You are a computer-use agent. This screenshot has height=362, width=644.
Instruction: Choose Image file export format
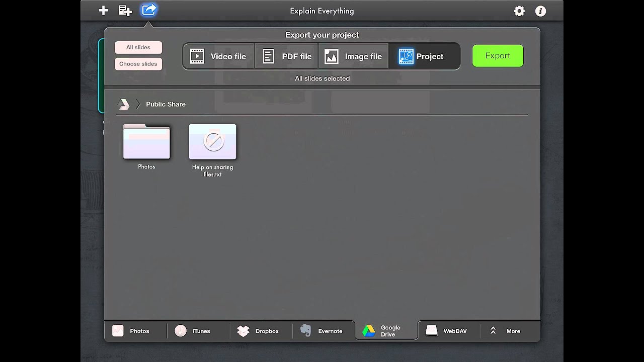coord(353,56)
